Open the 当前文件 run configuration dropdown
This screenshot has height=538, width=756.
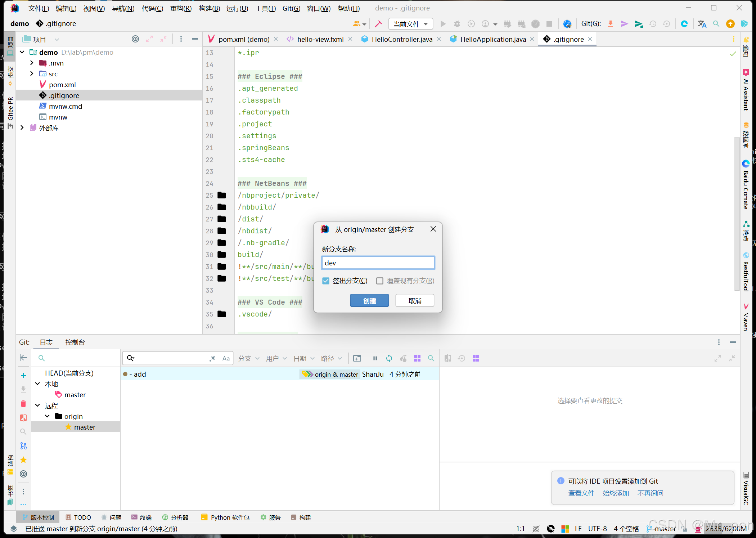pyautogui.click(x=410, y=24)
